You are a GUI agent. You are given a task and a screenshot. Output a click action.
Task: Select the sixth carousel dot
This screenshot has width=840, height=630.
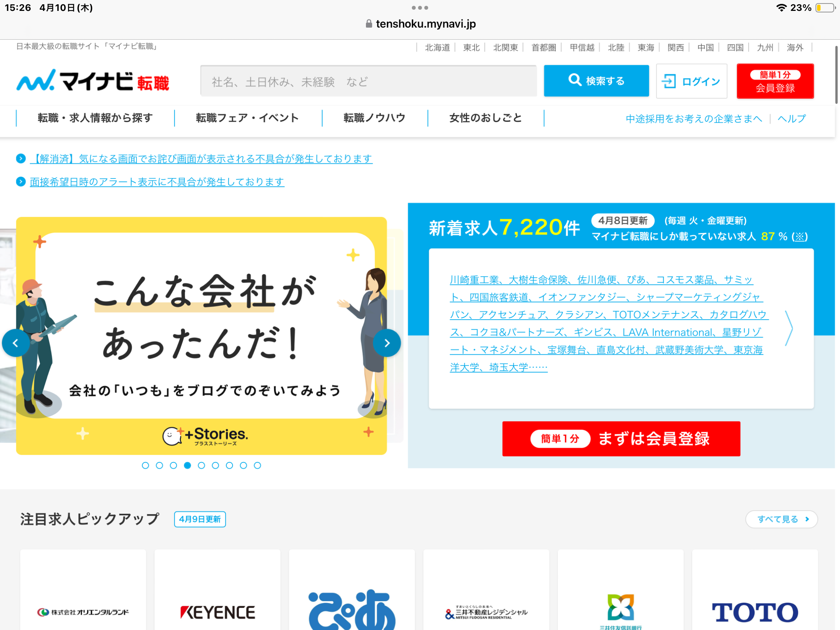coord(215,465)
